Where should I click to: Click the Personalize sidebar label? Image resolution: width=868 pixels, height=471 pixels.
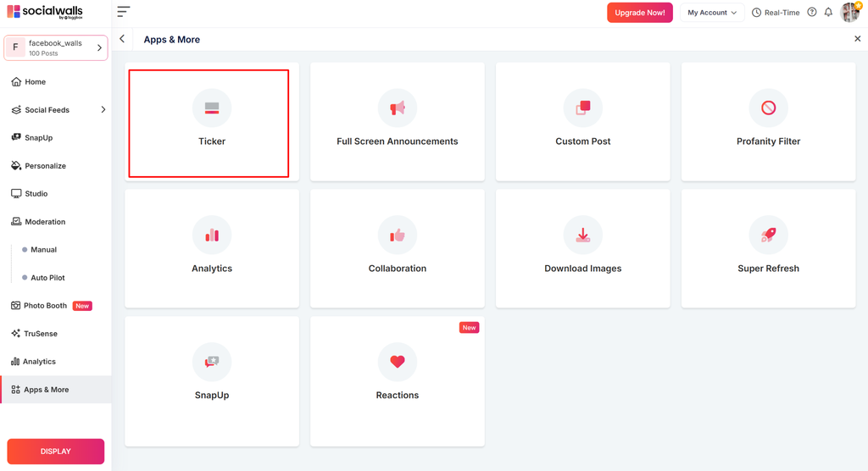pos(46,166)
